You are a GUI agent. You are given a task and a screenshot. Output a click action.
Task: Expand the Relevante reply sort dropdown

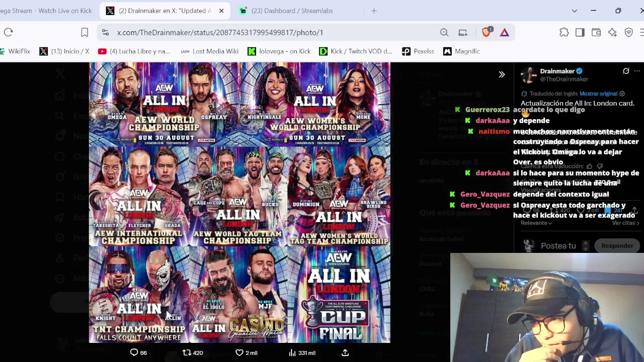(536, 223)
